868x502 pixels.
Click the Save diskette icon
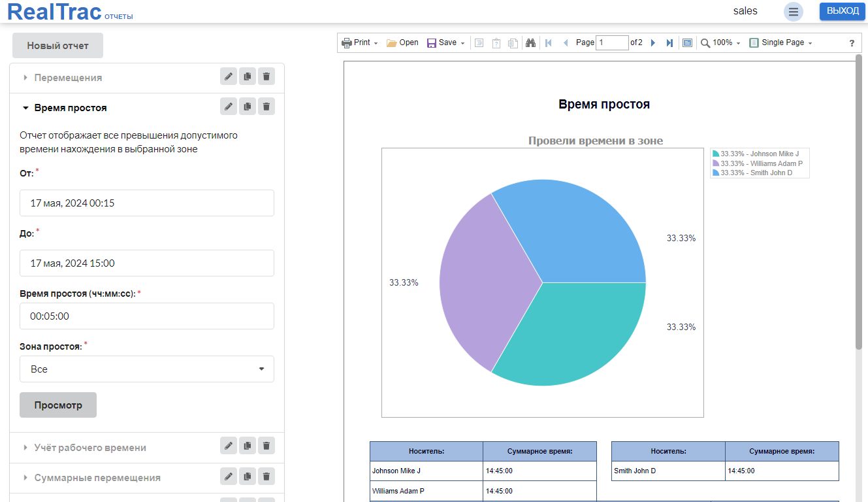tap(431, 42)
